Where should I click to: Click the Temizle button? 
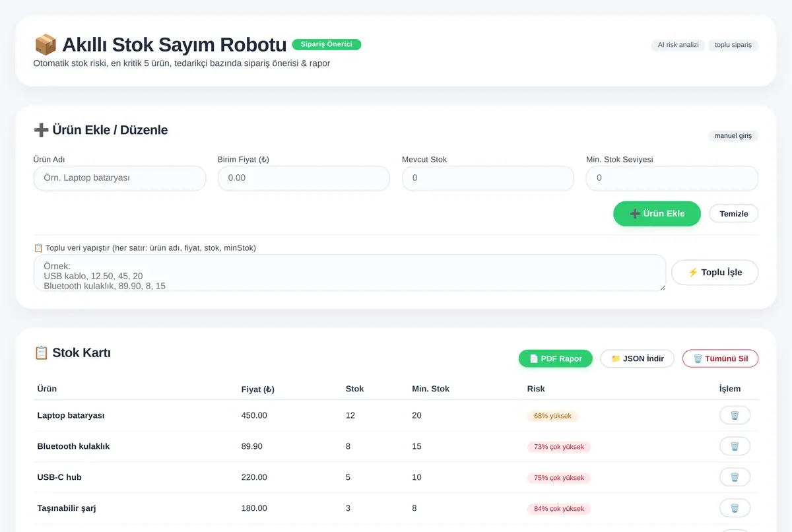tap(733, 214)
